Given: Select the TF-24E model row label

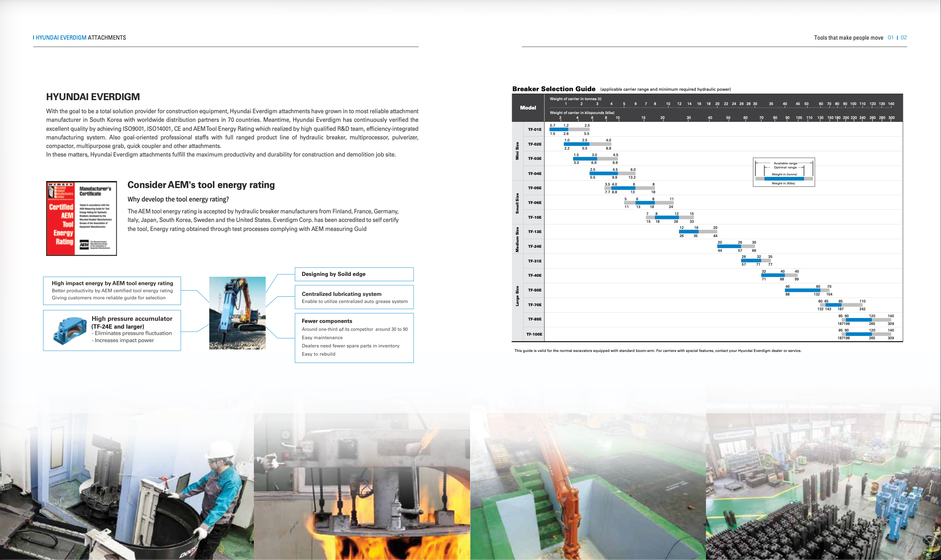Looking at the screenshot, I should pyautogui.click(x=535, y=246).
